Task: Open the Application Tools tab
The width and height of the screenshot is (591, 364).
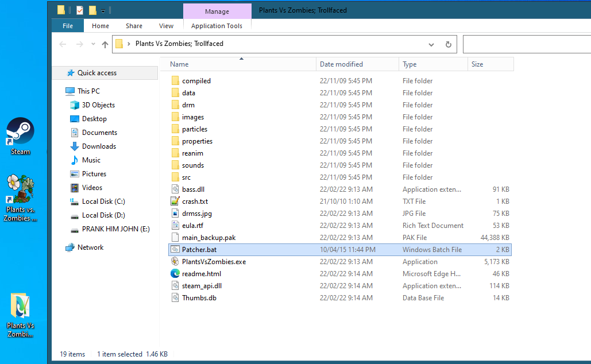Action: pos(217,26)
